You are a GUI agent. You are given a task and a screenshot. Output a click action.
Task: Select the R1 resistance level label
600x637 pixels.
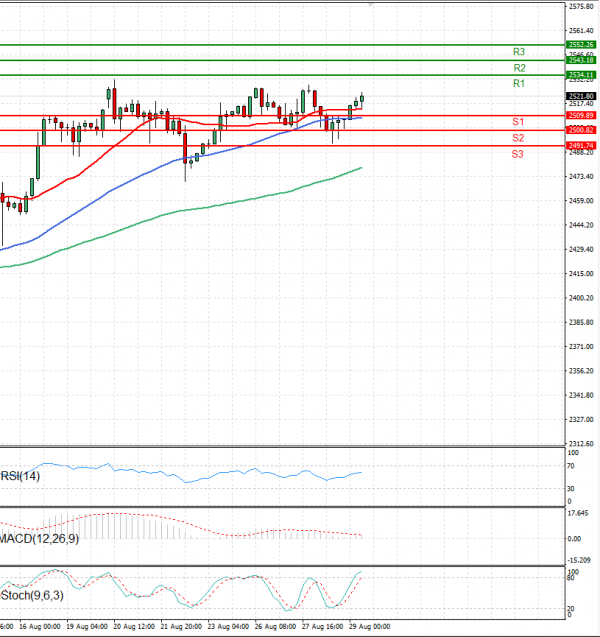[519, 84]
